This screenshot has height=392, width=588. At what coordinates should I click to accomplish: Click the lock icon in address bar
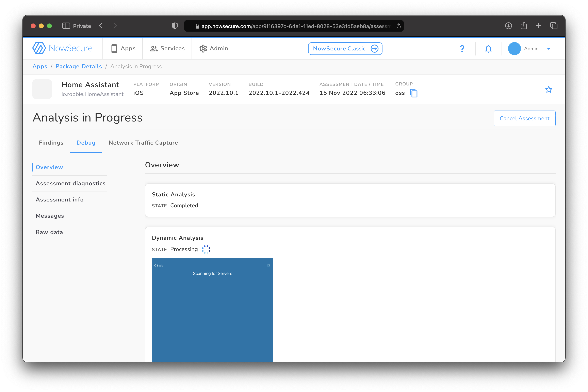[197, 26]
